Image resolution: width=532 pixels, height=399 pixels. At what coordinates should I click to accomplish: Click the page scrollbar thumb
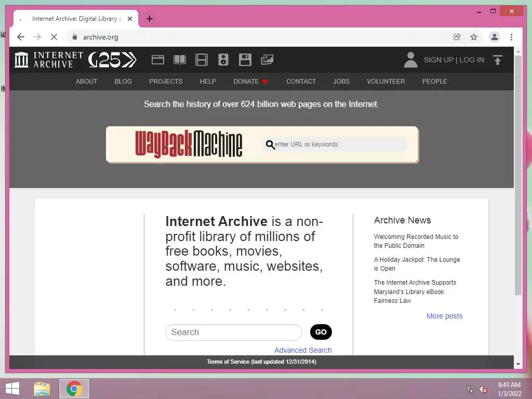pos(518,175)
